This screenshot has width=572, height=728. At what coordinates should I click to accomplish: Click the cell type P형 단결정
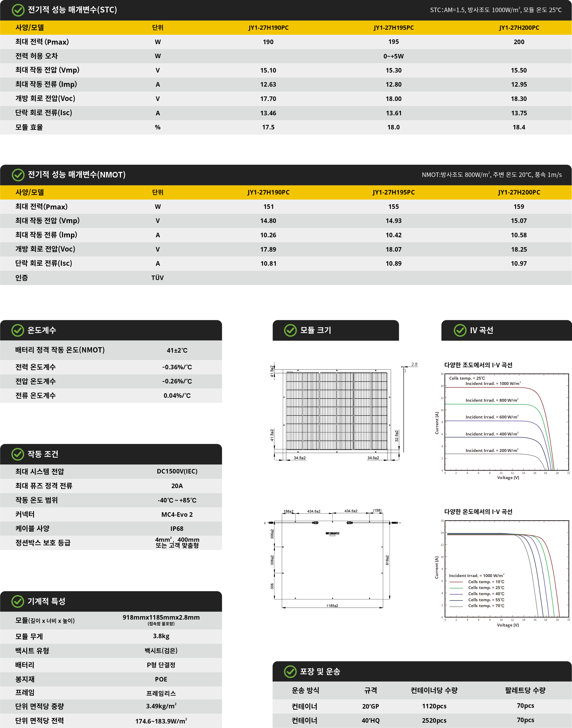coord(161,665)
